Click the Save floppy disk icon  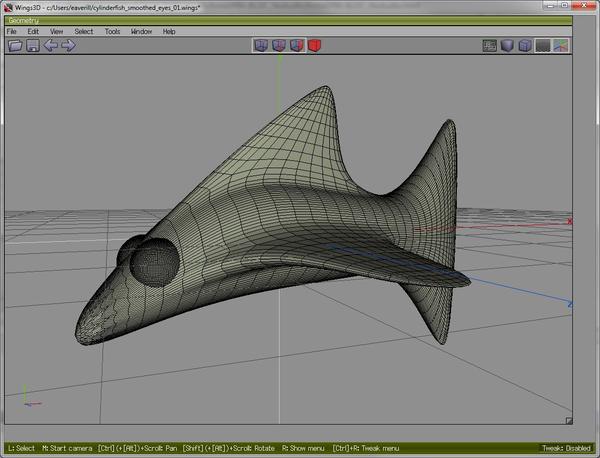point(33,45)
